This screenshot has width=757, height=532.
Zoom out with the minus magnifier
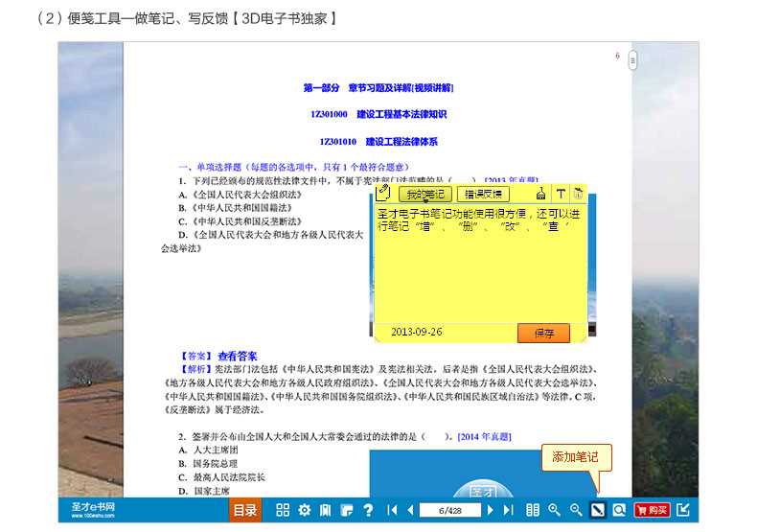click(x=576, y=510)
